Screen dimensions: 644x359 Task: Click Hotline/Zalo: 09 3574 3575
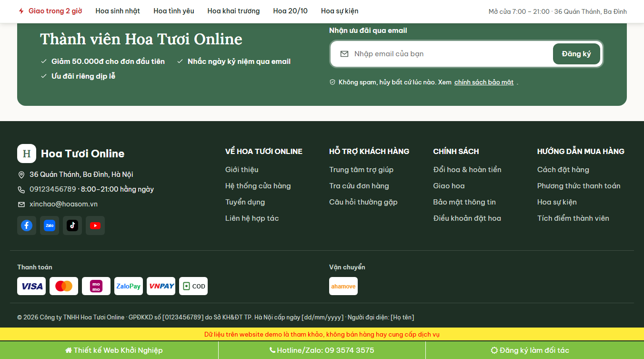(322, 350)
